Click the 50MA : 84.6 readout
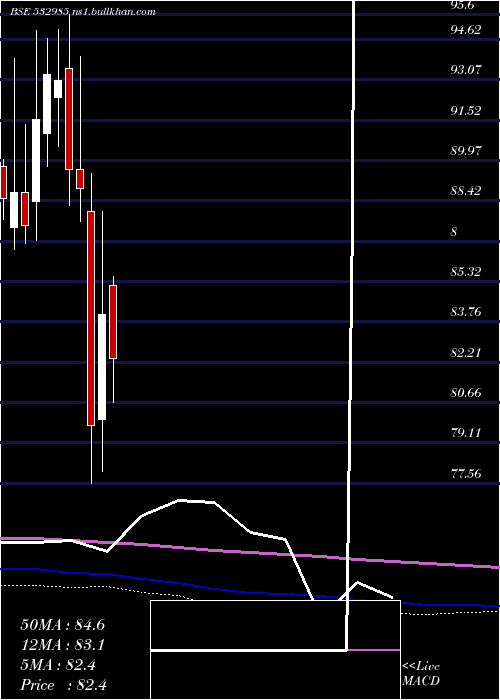 pyautogui.click(x=62, y=625)
